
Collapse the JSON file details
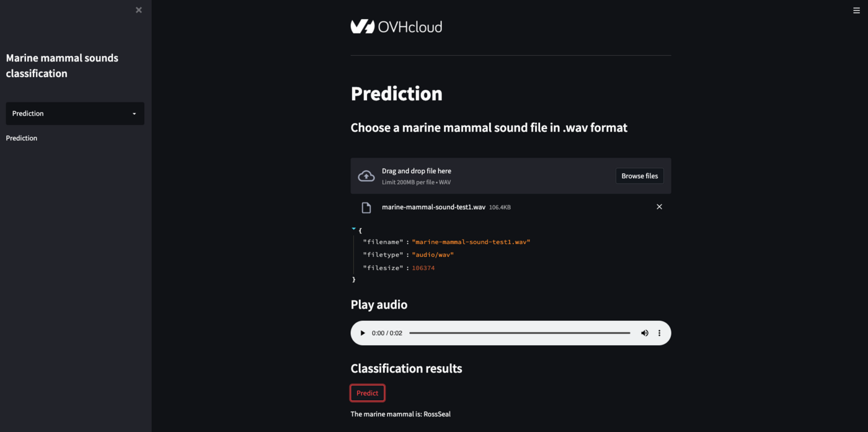(x=354, y=229)
